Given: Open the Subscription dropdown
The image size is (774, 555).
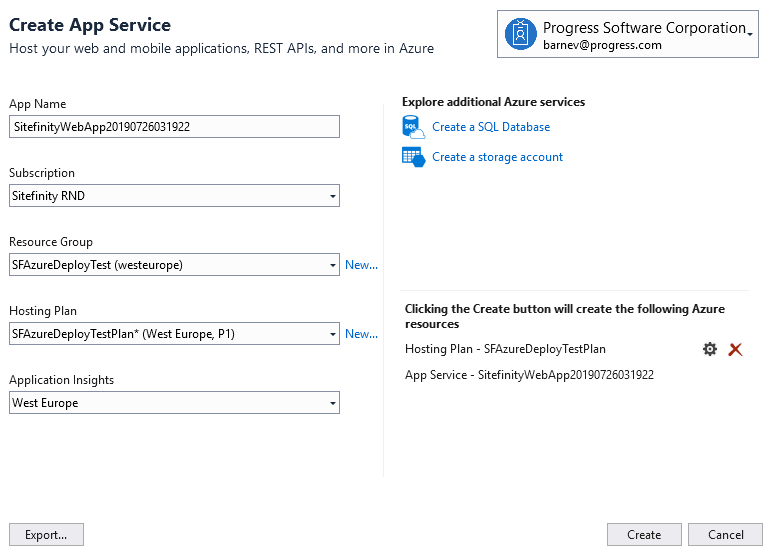Looking at the screenshot, I should click(x=332, y=196).
